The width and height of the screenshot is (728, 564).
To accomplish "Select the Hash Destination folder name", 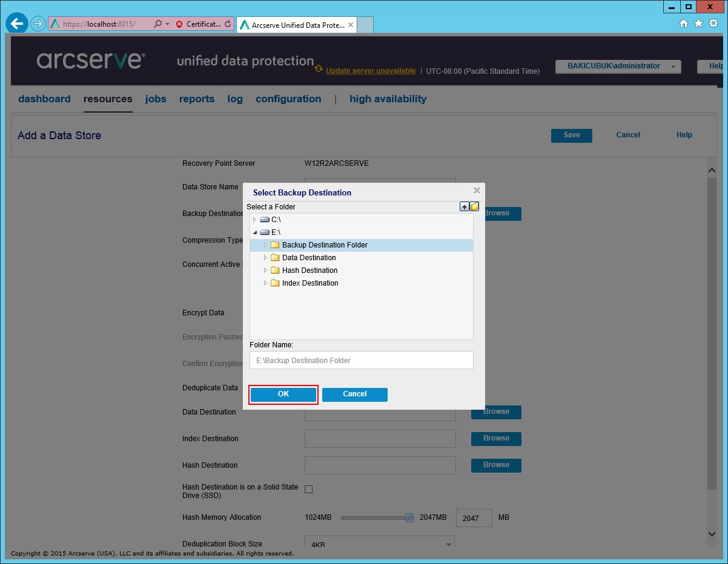I will click(310, 271).
